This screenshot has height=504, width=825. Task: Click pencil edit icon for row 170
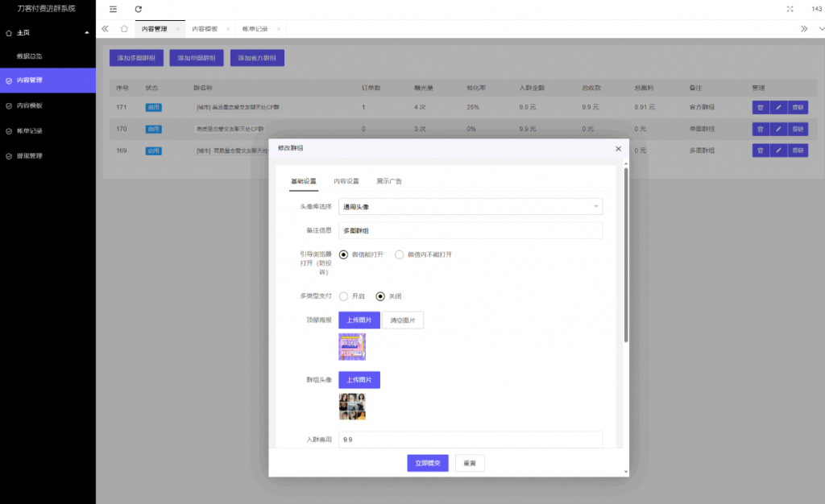tap(777, 129)
